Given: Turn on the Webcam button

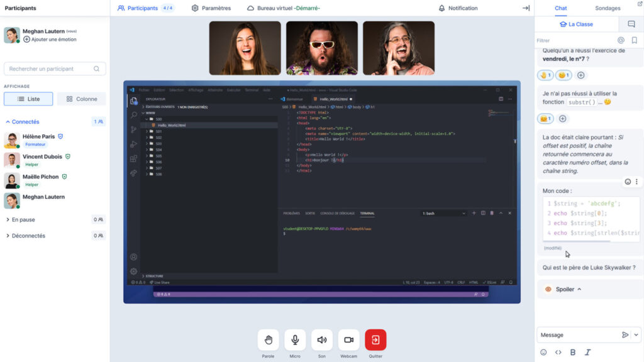Looking at the screenshot, I should click(348, 340).
